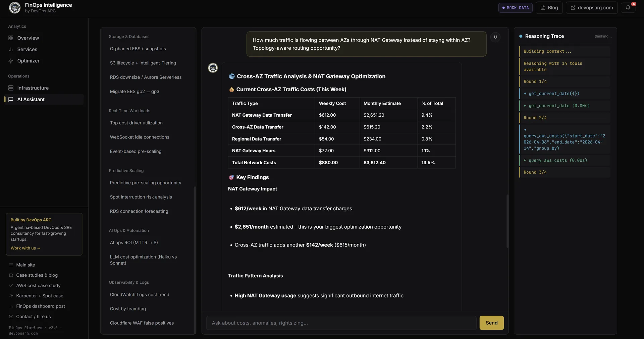Select Event-based pre-scaling prompt

[148, 152]
